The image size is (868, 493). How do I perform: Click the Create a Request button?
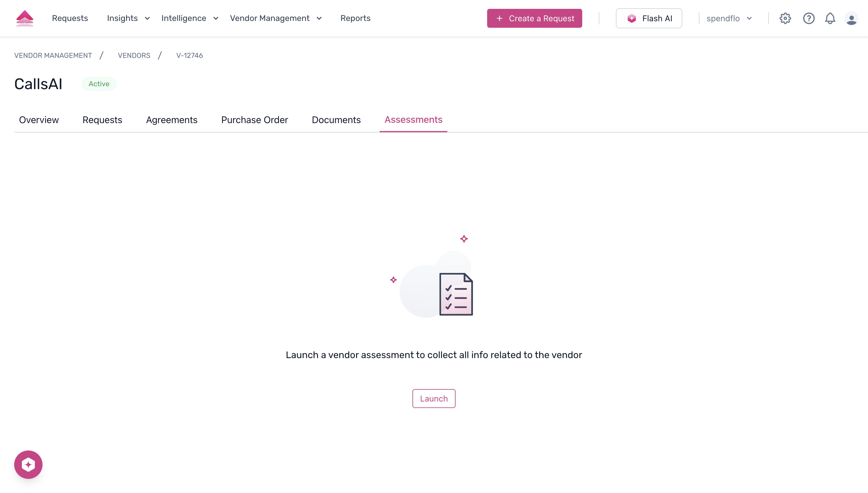point(535,18)
